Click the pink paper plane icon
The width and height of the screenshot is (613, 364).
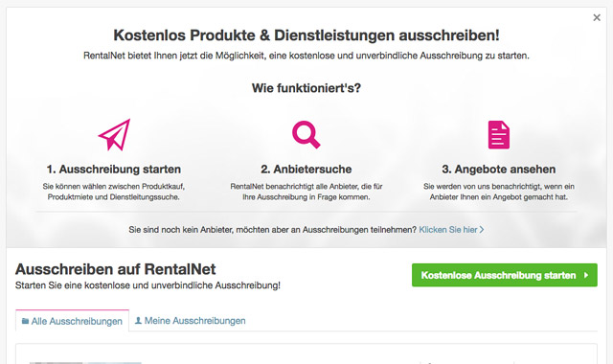click(x=114, y=135)
